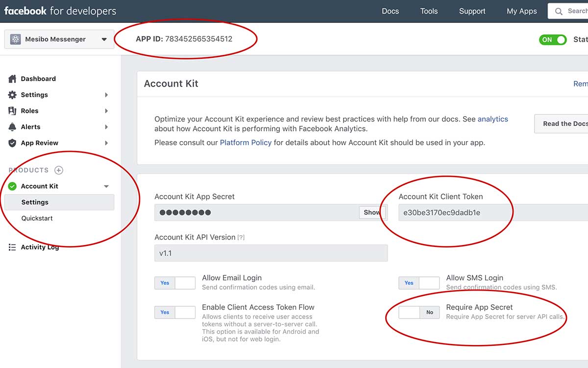Click the Read the Docs button
The height and width of the screenshot is (368, 588).
point(562,123)
